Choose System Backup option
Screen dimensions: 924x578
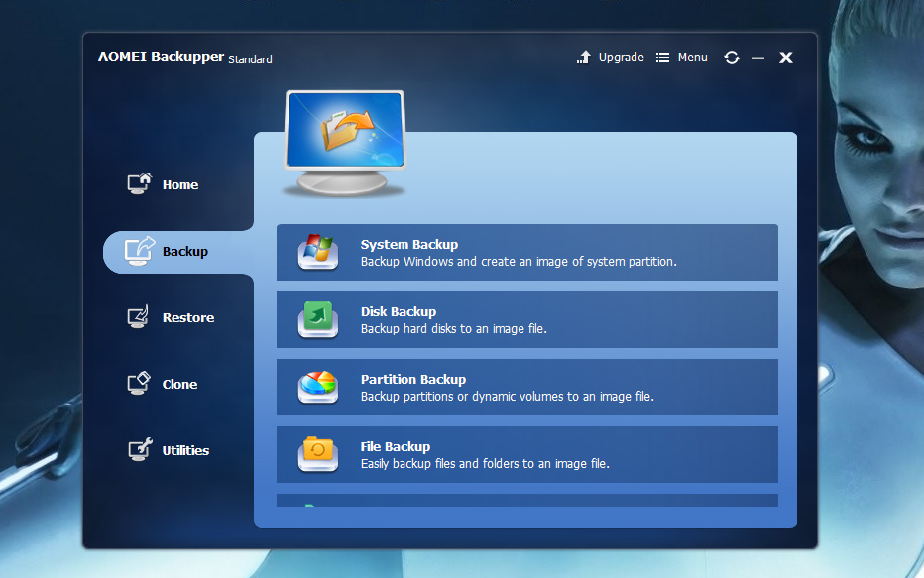(x=526, y=252)
